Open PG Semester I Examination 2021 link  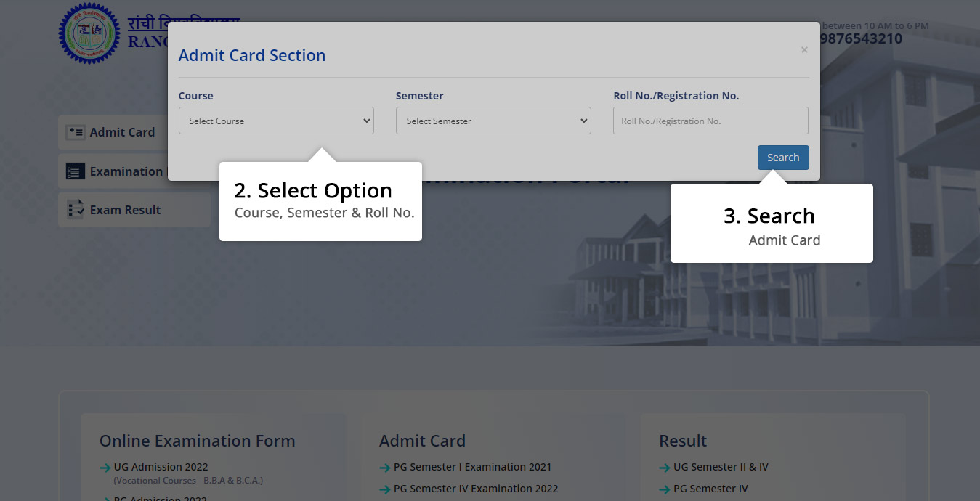click(x=472, y=467)
